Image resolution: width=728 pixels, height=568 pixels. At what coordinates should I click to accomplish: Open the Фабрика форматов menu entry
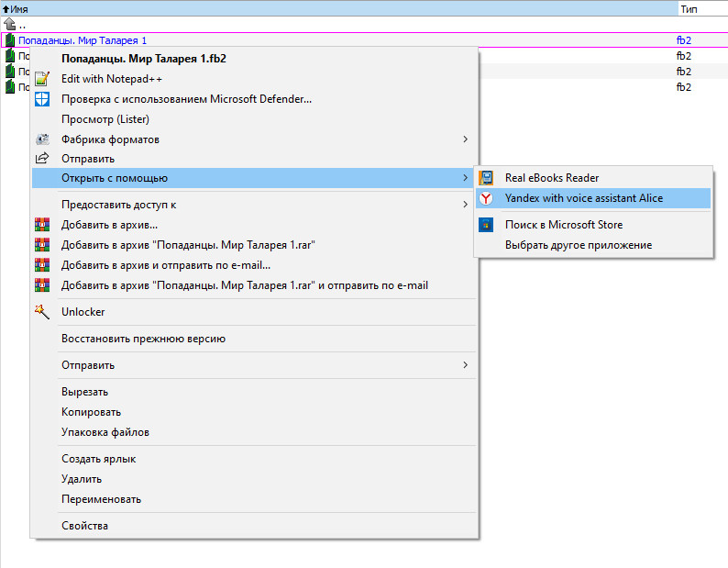(254, 139)
